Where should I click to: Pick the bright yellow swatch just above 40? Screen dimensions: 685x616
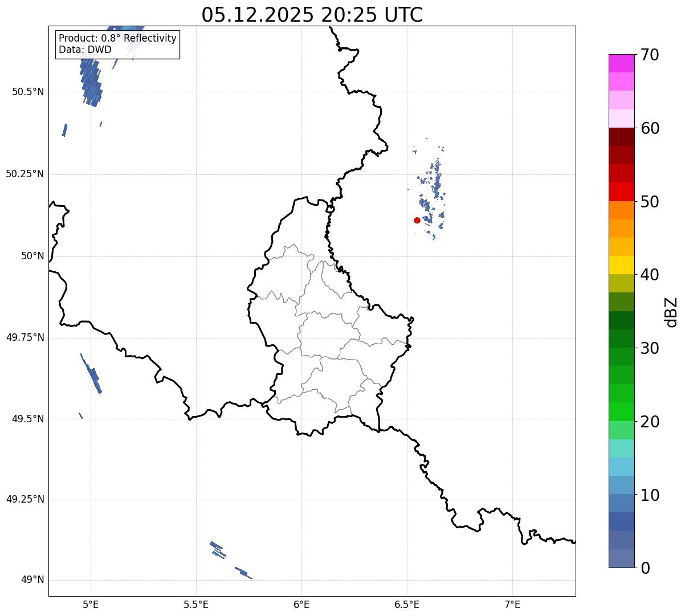tap(621, 265)
